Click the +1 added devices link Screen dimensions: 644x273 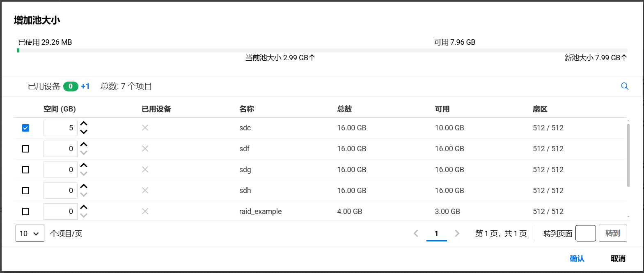point(85,86)
